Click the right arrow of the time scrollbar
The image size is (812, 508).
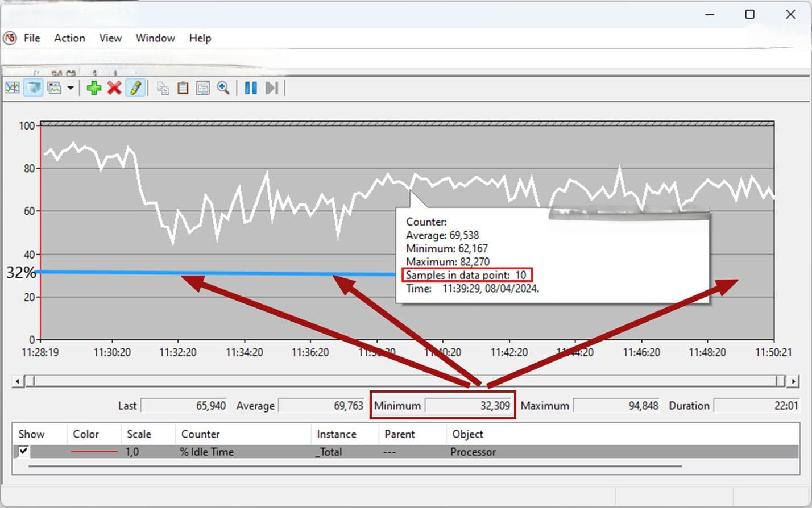[x=793, y=381]
